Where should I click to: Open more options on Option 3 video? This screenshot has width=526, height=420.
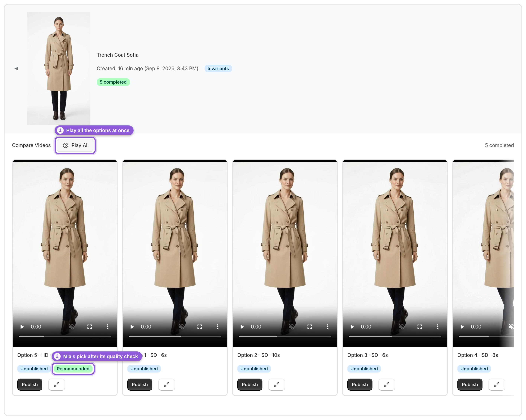[438, 327]
